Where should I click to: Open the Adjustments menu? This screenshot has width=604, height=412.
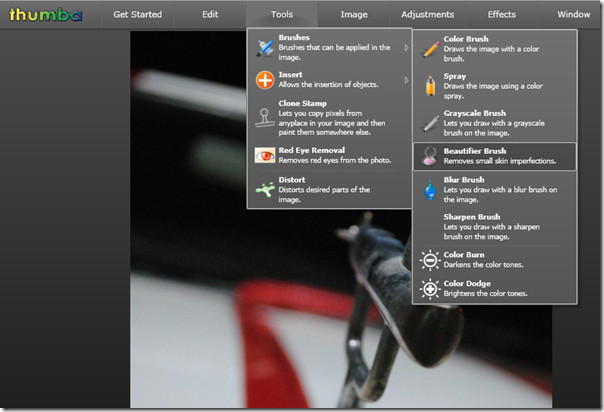pyautogui.click(x=427, y=14)
